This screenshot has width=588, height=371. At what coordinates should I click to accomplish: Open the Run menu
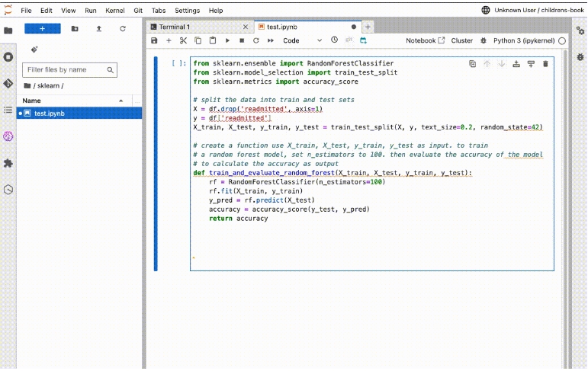coord(91,11)
